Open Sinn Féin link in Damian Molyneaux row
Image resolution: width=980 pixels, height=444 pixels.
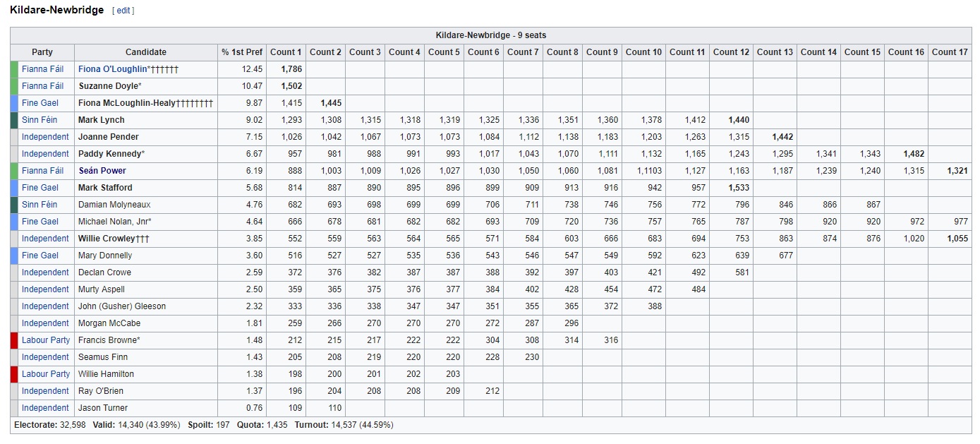(40, 205)
